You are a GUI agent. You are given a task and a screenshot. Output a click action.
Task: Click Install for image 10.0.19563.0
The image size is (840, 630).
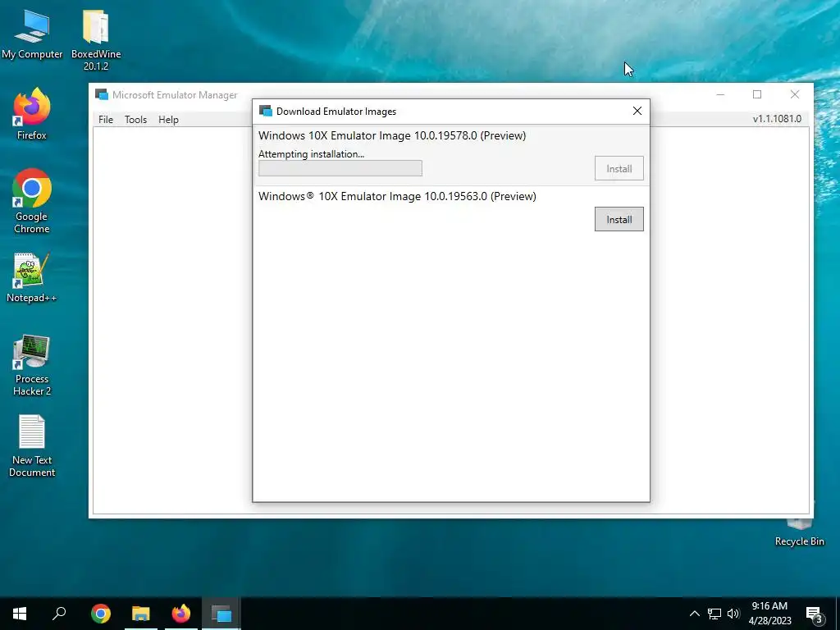(619, 219)
